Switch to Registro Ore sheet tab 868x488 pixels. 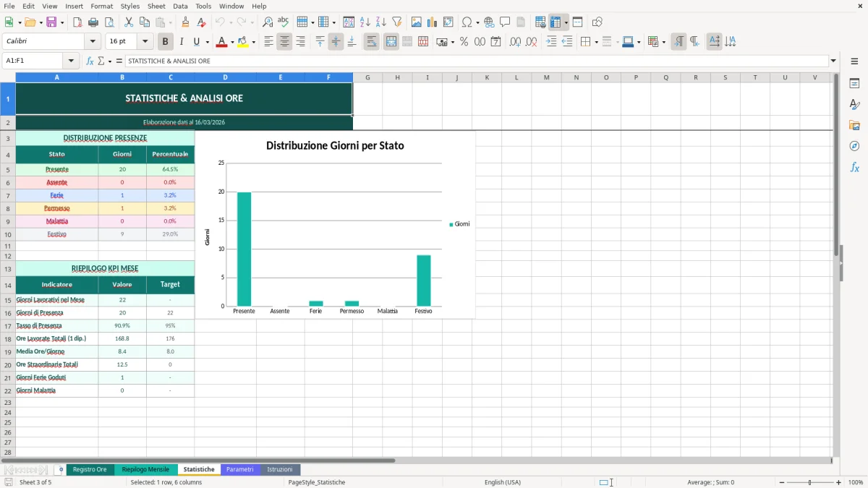tap(90, 469)
